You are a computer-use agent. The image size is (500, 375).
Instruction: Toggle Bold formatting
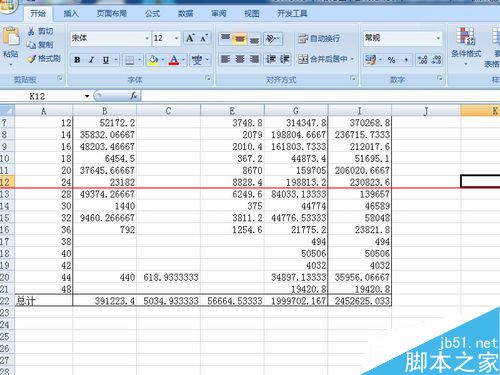coord(77,60)
